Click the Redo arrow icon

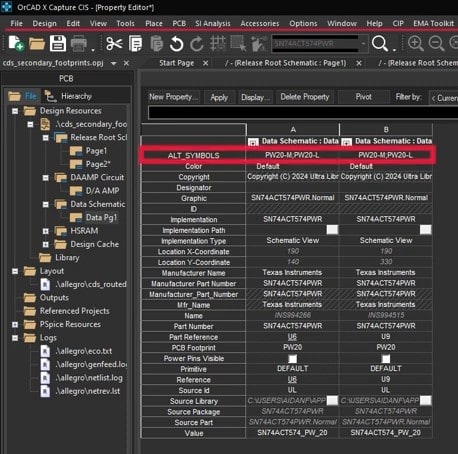197,44
